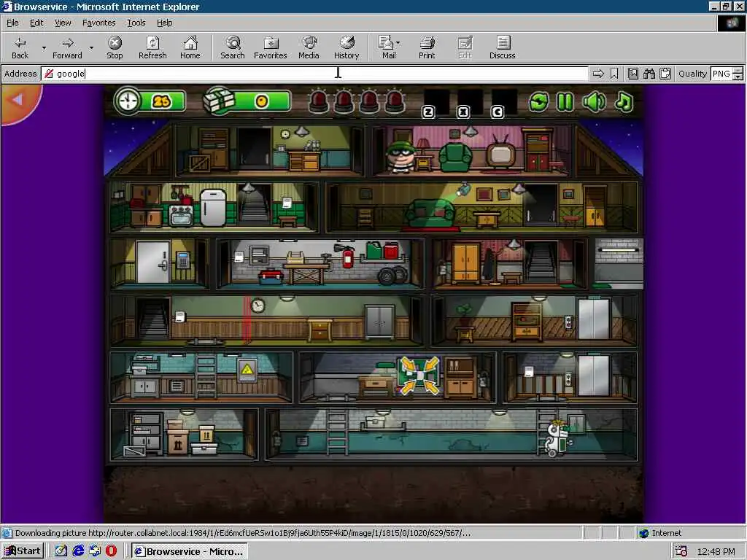Click the game's restart level button
The width and height of the screenshot is (747, 560).
pyautogui.click(x=538, y=101)
